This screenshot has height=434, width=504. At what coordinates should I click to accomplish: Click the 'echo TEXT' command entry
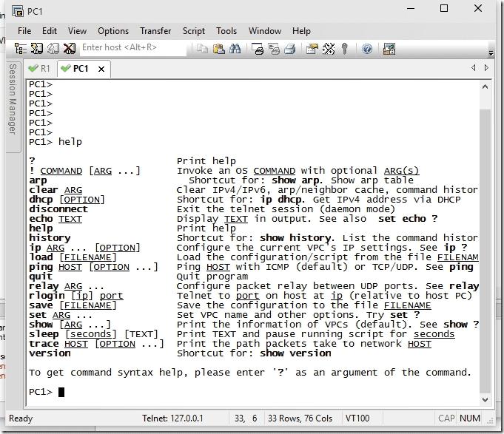(x=56, y=219)
